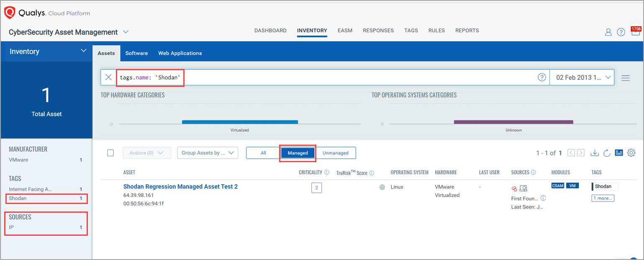Switch to the Software sub-tab
The width and height of the screenshot is (644, 260).
[136, 53]
